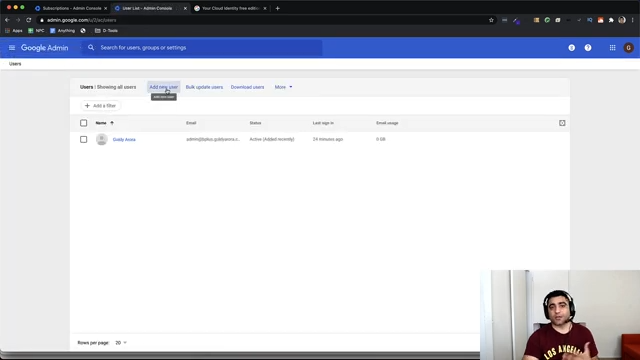Image resolution: width=640 pixels, height=360 pixels.
Task: Open the rows per page 20 dropdown
Action: pyautogui.click(x=121, y=343)
